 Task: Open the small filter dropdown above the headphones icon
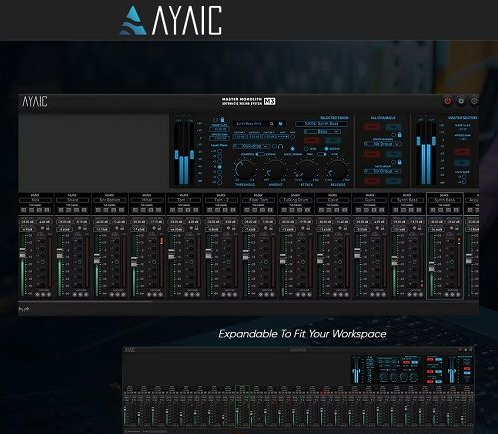(282, 137)
